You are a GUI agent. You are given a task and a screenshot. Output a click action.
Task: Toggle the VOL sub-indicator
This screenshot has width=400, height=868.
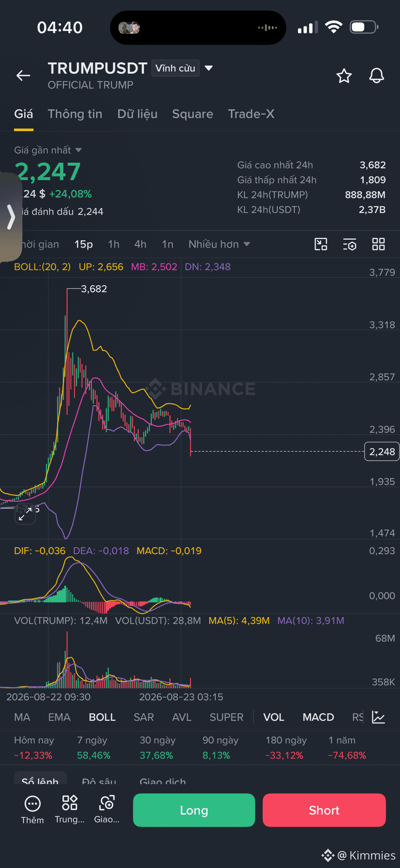tap(273, 717)
